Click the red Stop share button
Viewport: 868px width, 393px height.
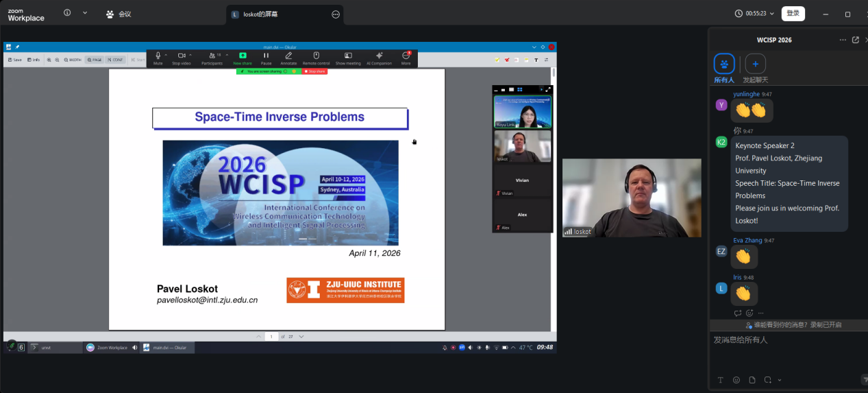click(315, 71)
